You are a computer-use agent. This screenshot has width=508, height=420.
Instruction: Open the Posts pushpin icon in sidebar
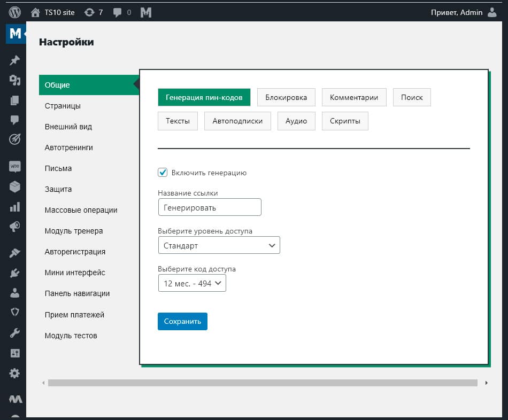(15, 60)
